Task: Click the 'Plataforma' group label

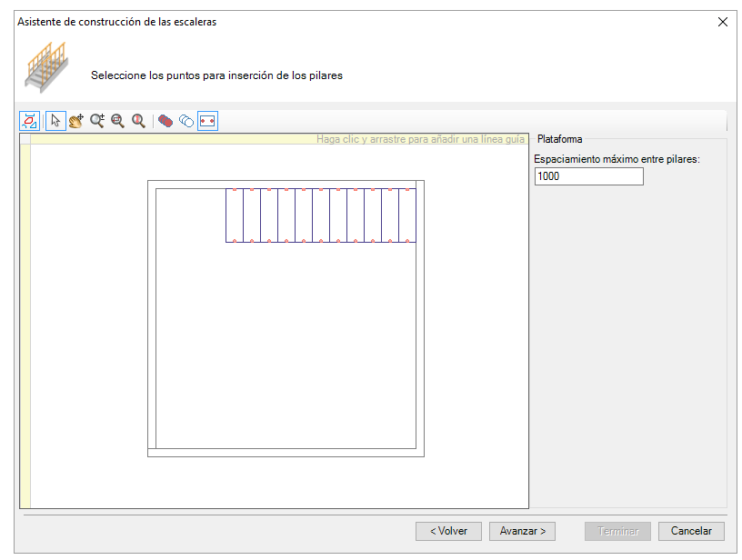Action: click(x=559, y=139)
